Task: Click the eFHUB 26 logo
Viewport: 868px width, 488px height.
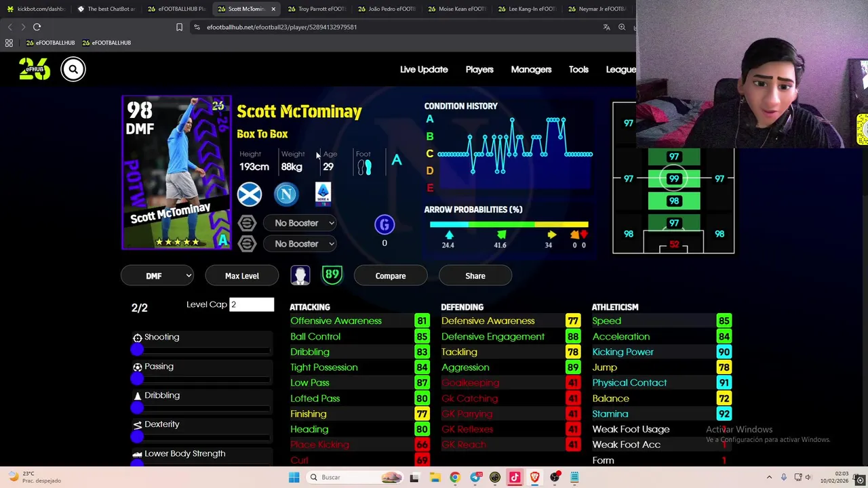Action: pyautogui.click(x=35, y=69)
